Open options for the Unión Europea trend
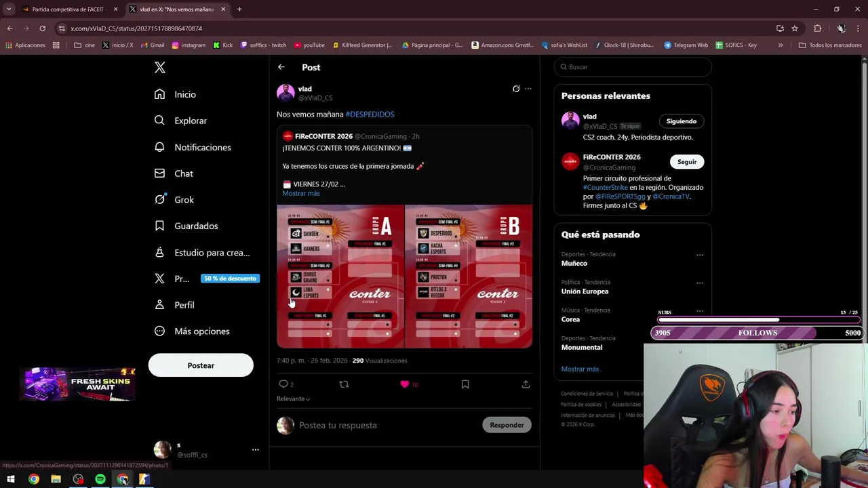868x488 pixels. (700, 283)
